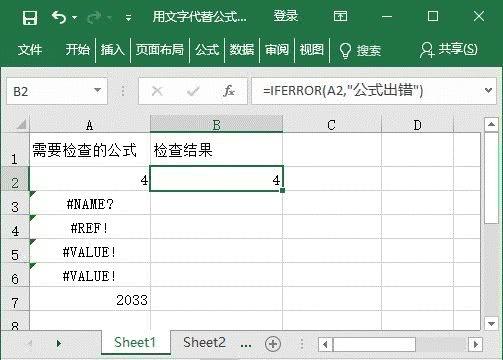Click horizontal scrollbar left arrow

pos(326,344)
